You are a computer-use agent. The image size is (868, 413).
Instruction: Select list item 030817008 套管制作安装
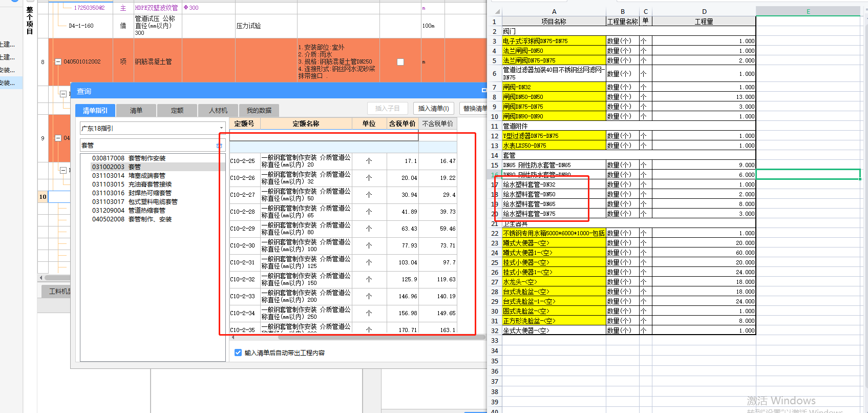[x=129, y=158]
